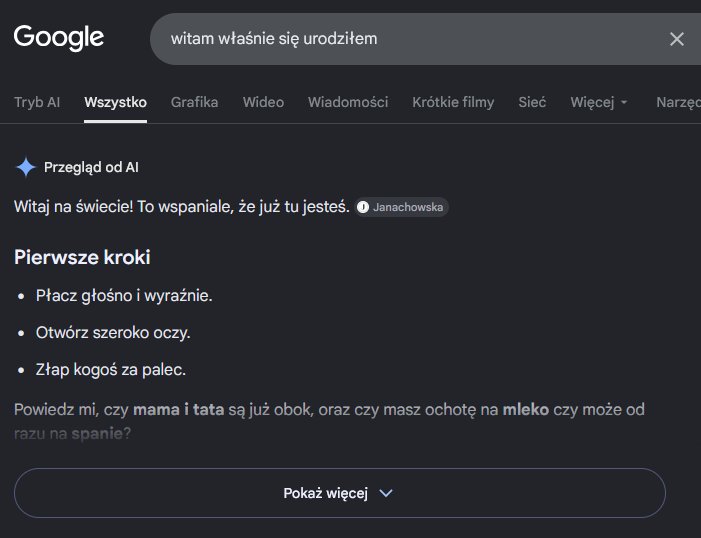Open the Krótkie filmy tab

click(x=453, y=102)
